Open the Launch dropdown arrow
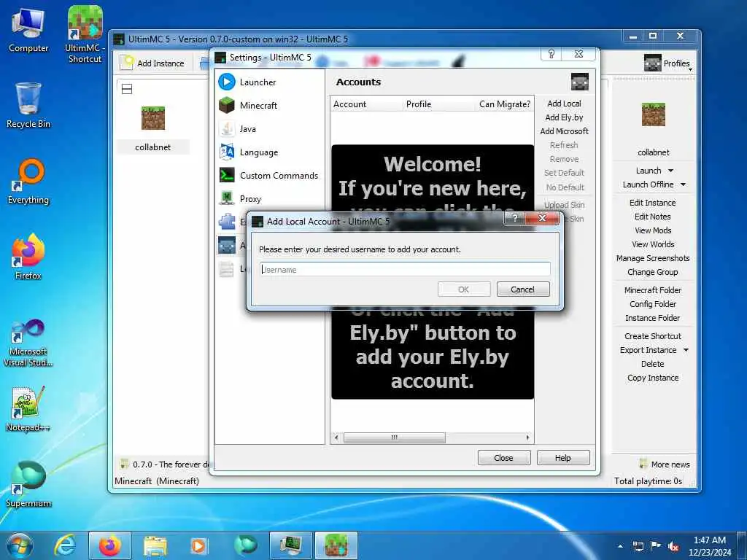This screenshot has height=560, width=747. tap(670, 171)
